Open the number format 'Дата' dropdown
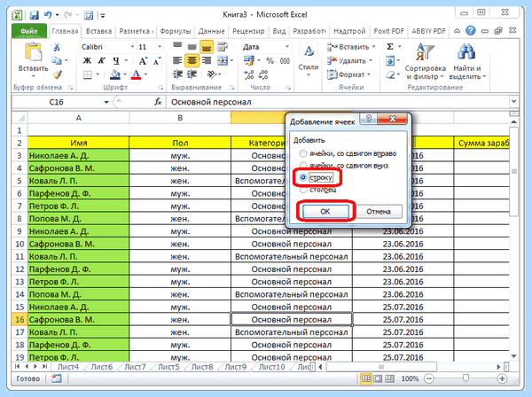Viewport: 532px width, 397px height. pyautogui.click(x=286, y=47)
